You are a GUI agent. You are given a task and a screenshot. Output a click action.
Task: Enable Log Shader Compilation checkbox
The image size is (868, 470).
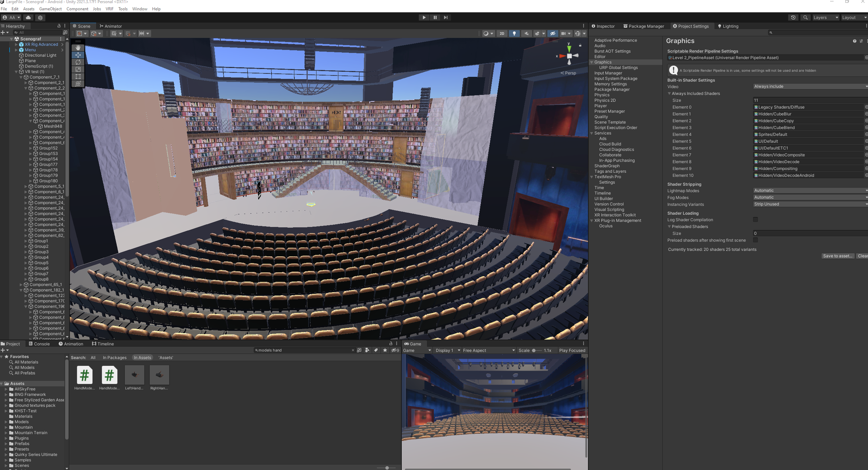(755, 220)
